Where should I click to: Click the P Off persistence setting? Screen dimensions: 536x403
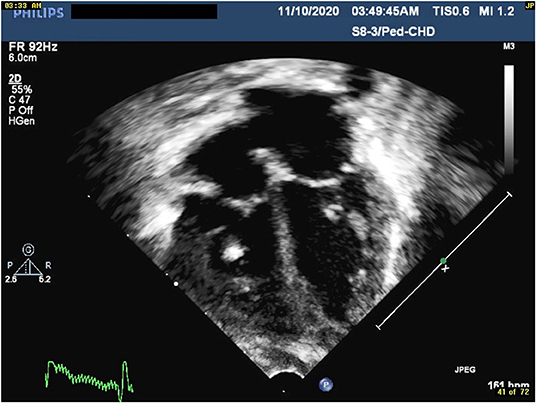pyautogui.click(x=21, y=110)
